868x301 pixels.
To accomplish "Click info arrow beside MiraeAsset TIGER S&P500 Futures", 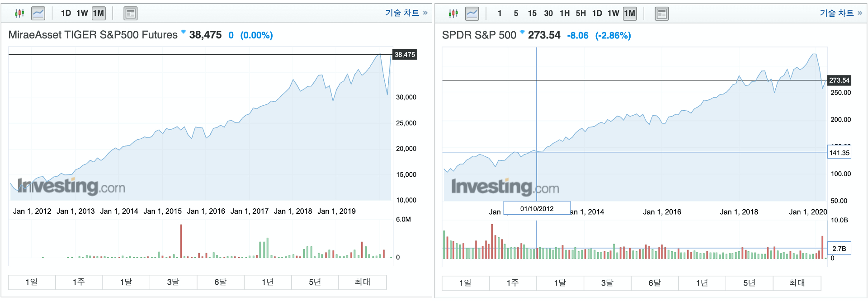I will tap(183, 32).
